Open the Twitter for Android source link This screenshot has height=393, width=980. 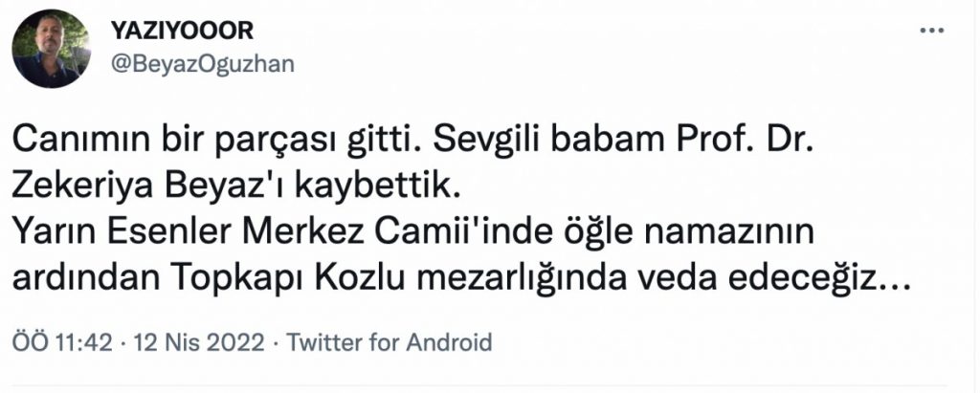389,342
